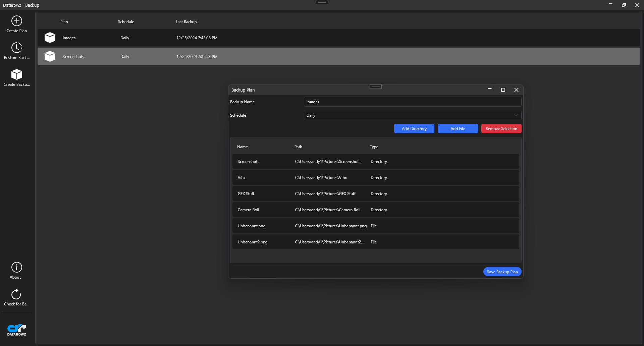
Task: Maximize the Backup Plan dialog
Action: (x=503, y=90)
